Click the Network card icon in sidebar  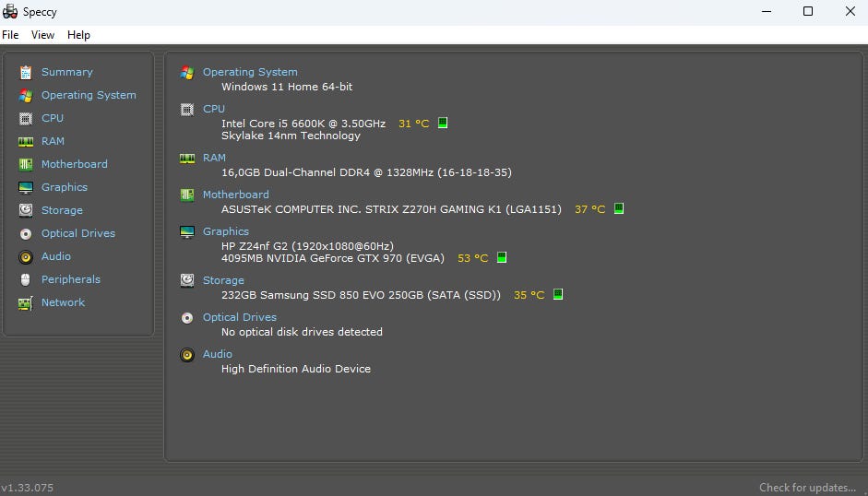(x=26, y=303)
